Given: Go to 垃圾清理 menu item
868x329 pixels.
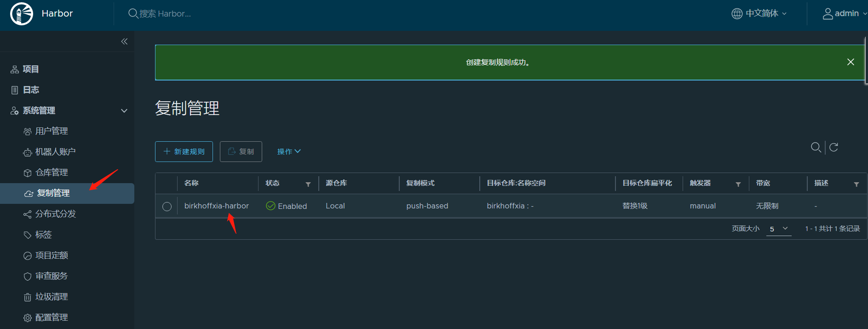Looking at the screenshot, I should click(52, 297).
